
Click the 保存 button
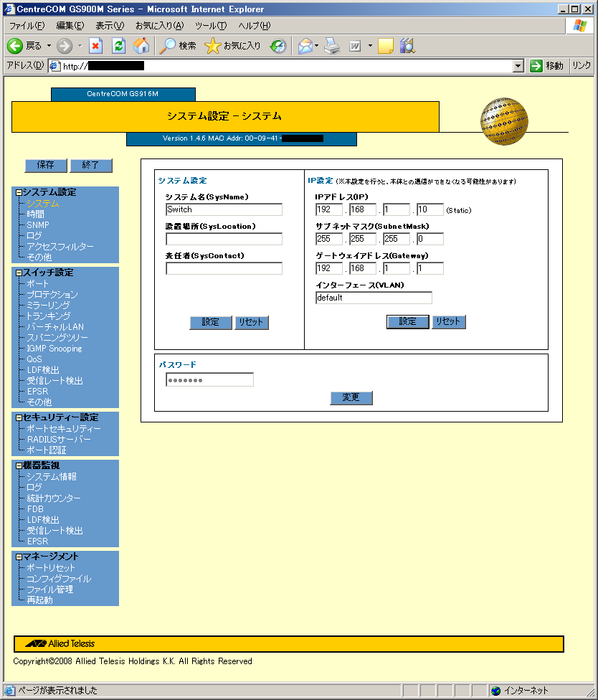pos(46,165)
